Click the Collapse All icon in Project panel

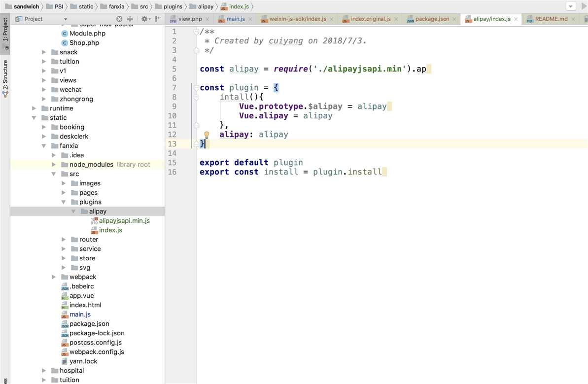tap(131, 19)
